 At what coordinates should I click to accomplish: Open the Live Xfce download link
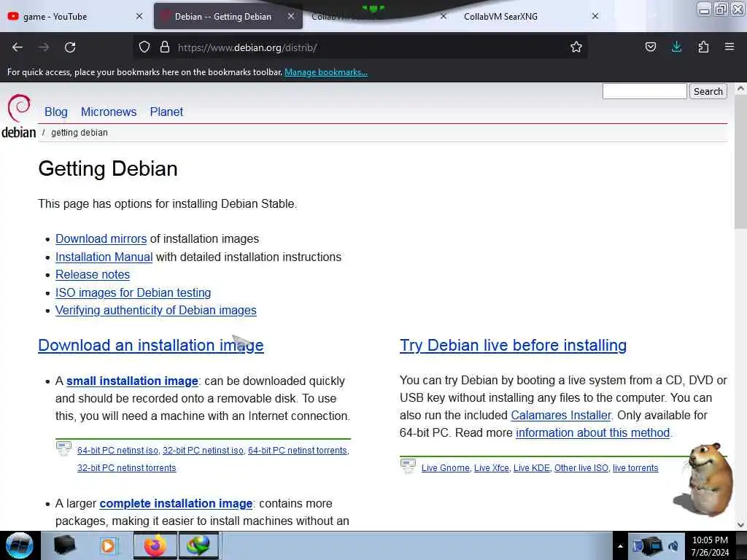[491, 468]
